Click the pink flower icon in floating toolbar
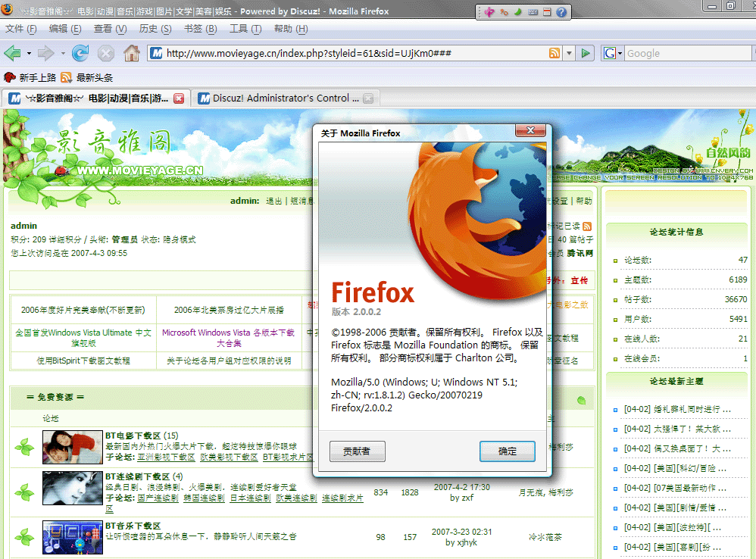 pyautogui.click(x=490, y=12)
